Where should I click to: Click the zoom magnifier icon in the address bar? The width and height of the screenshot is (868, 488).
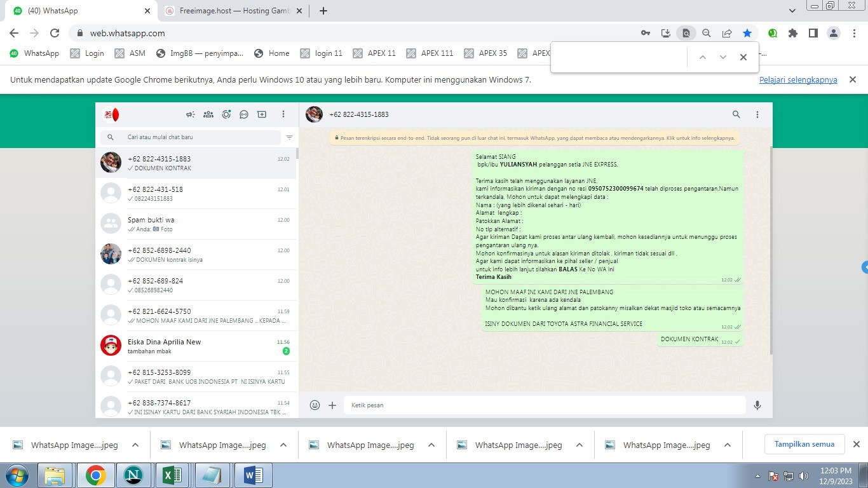point(706,33)
